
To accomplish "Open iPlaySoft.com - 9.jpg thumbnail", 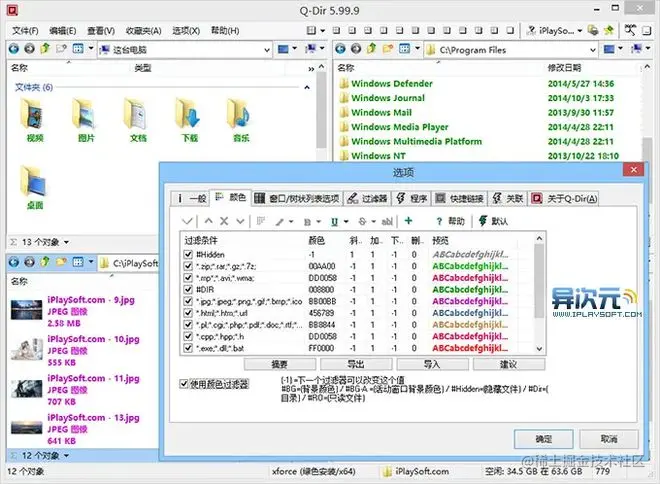I will click(x=26, y=310).
